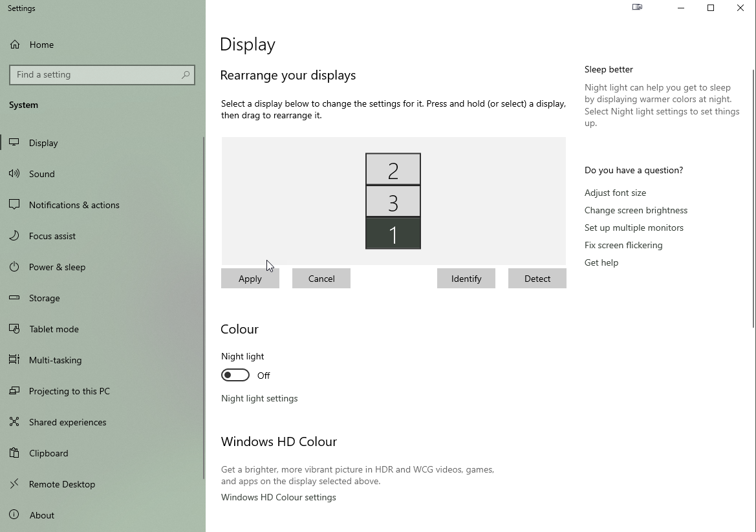The image size is (756, 532).
Task: Click the Power & sleep icon
Action: [14, 267]
